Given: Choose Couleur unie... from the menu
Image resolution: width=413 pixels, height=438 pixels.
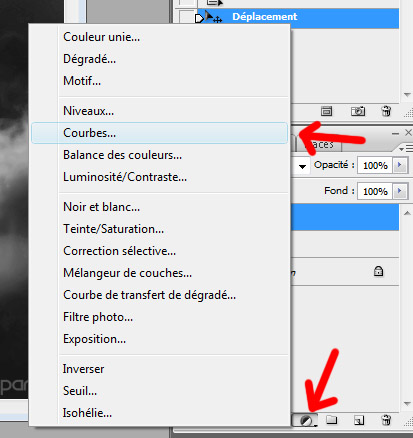Looking at the screenshot, I should tap(101, 37).
